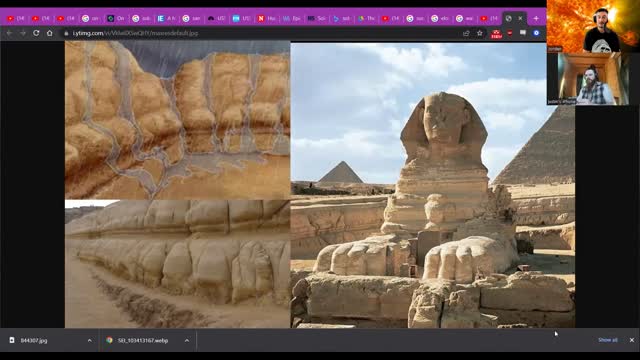
Task: Switch to the colorful-icon 'The' tab
Action: click(x=367, y=18)
